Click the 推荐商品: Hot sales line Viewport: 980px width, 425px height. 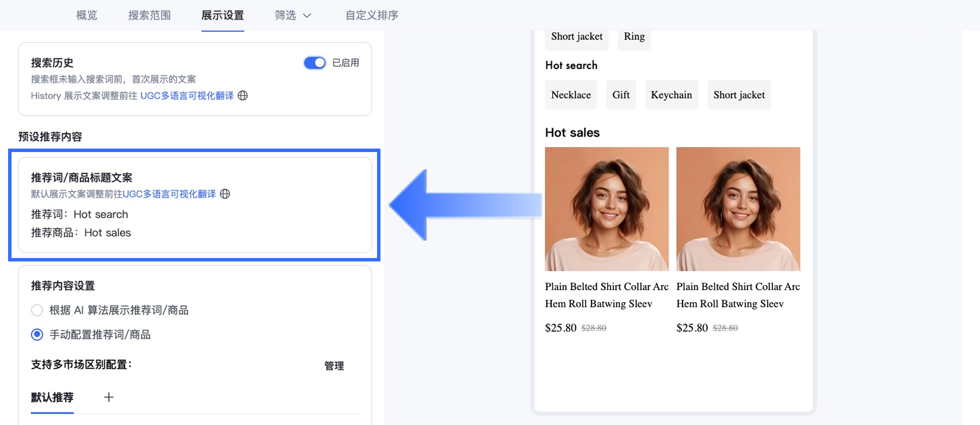81,233
